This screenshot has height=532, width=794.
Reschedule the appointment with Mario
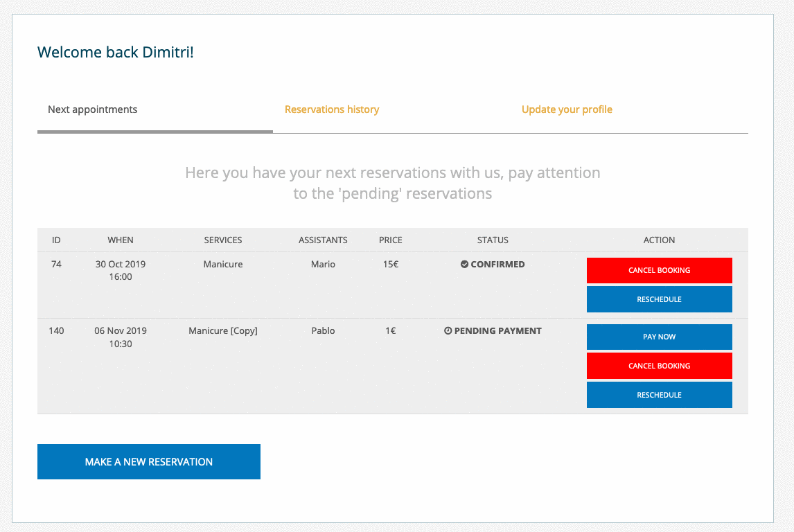659,299
